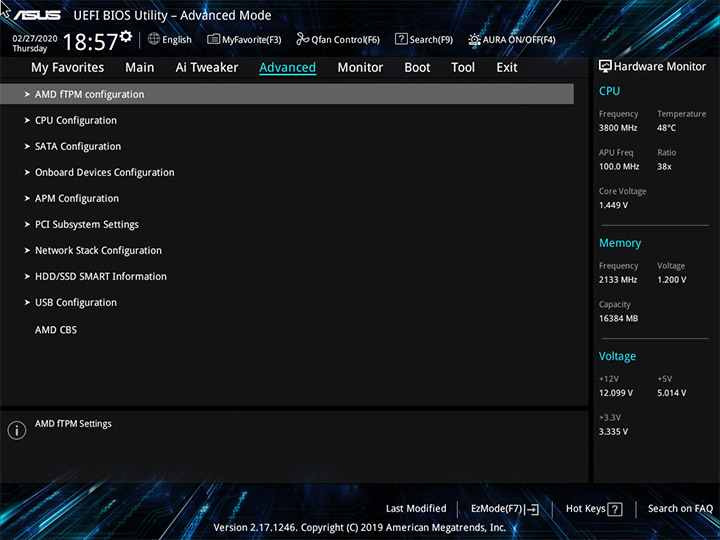
Task: Click the EzMode switch arrow icon
Action: (x=532, y=509)
